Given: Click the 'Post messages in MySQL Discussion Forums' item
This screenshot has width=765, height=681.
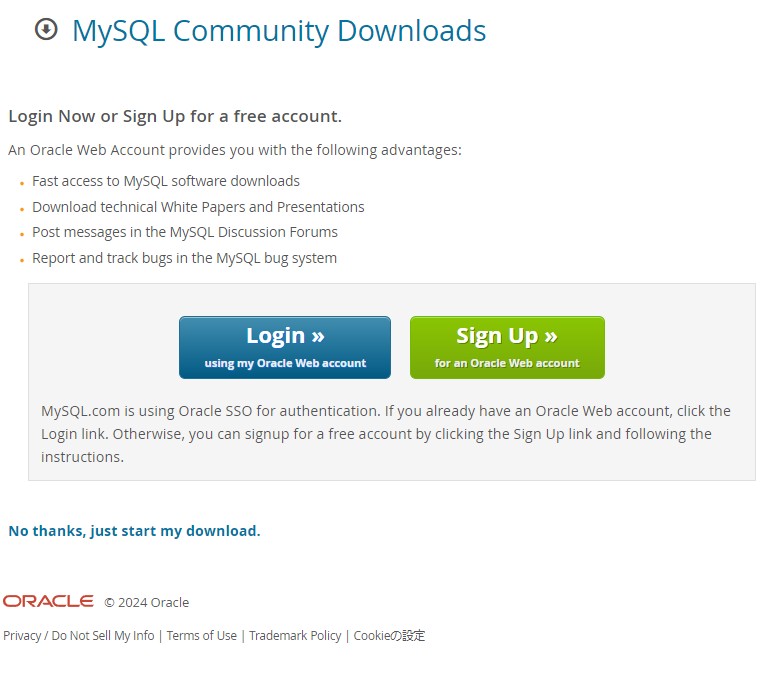Looking at the screenshot, I should click(x=185, y=232).
